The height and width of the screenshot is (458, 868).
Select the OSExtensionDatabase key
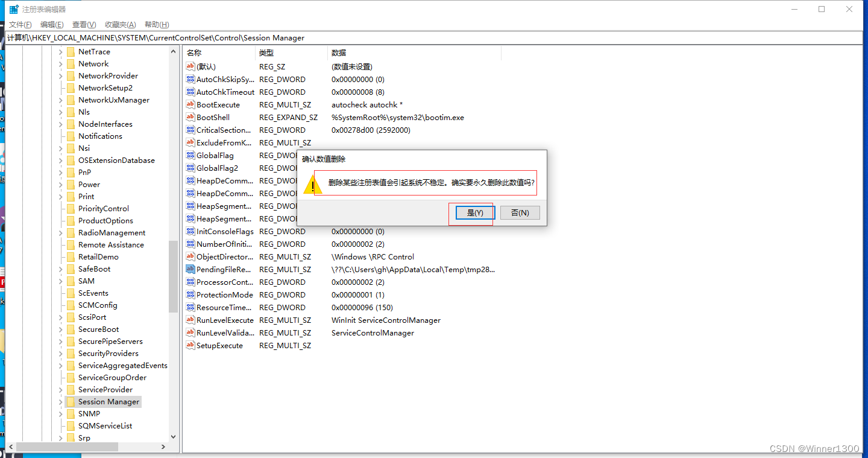coord(116,160)
